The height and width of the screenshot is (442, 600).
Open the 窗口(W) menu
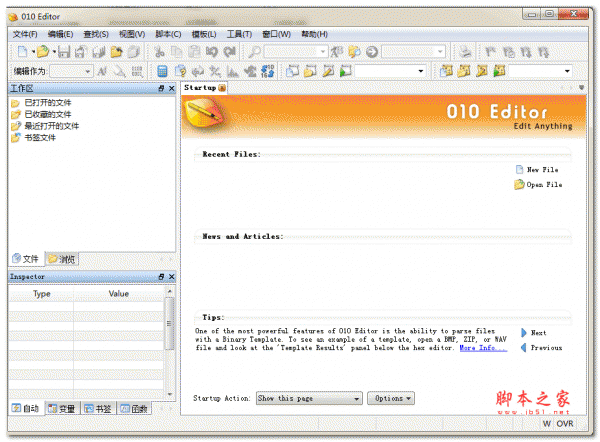point(276,34)
